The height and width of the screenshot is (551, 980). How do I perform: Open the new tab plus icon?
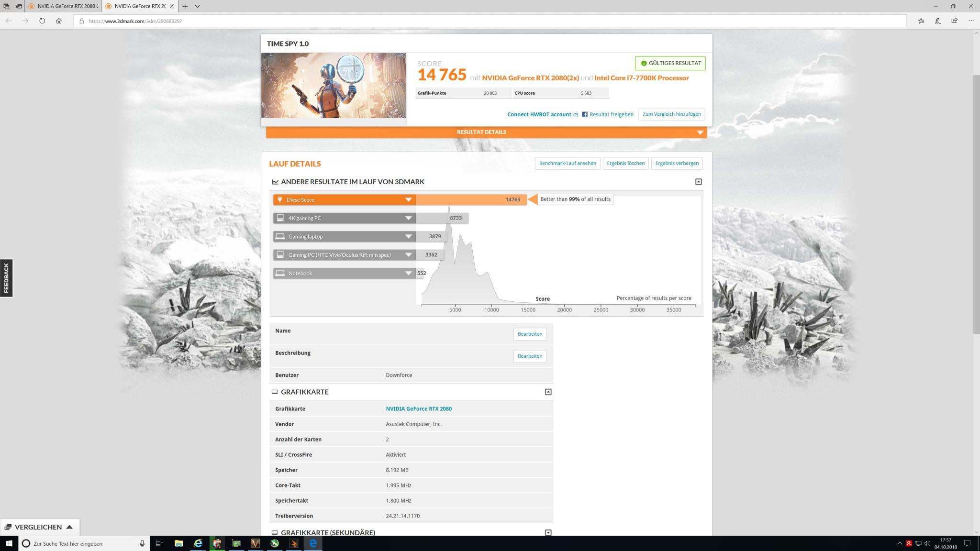coord(185,6)
